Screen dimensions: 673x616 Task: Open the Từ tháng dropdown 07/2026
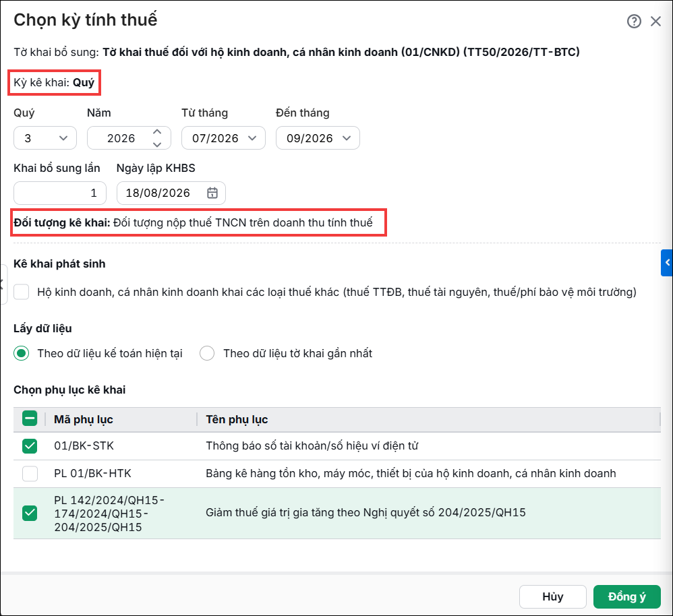pyautogui.click(x=223, y=138)
